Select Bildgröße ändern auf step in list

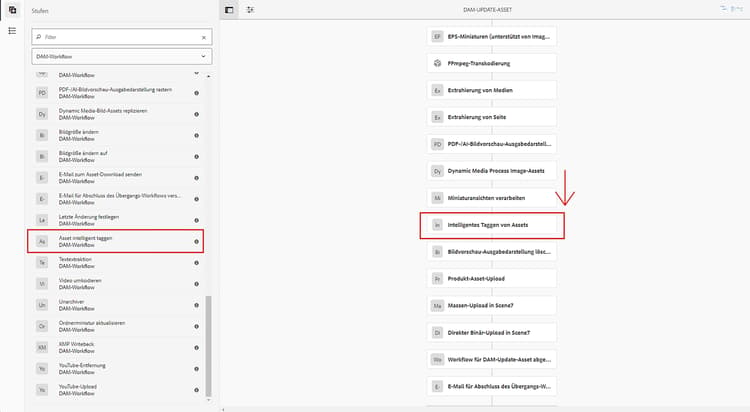116,156
